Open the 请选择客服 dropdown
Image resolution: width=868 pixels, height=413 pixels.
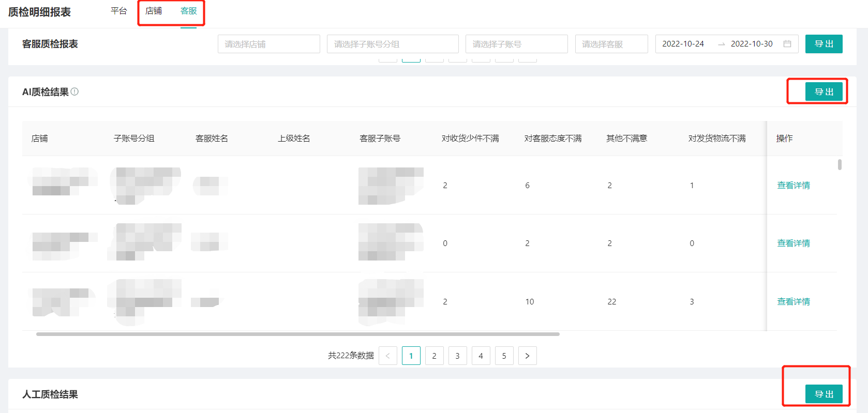(x=611, y=44)
